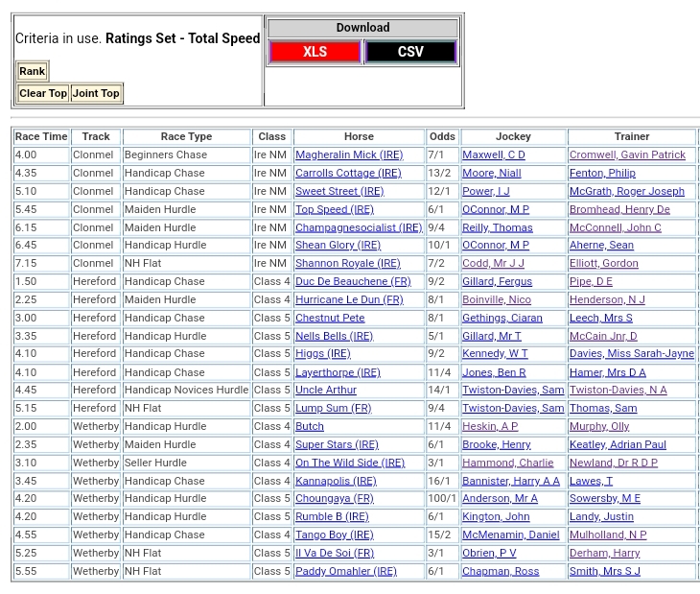The image size is (700, 594).
Task: Download ratings as CSV file
Action: 410,52
